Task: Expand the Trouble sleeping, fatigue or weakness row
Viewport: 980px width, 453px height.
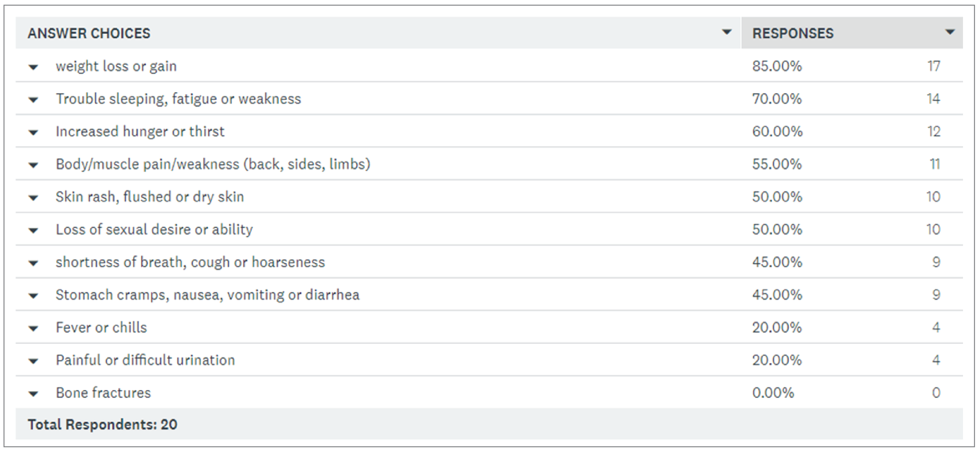Action: point(34,100)
